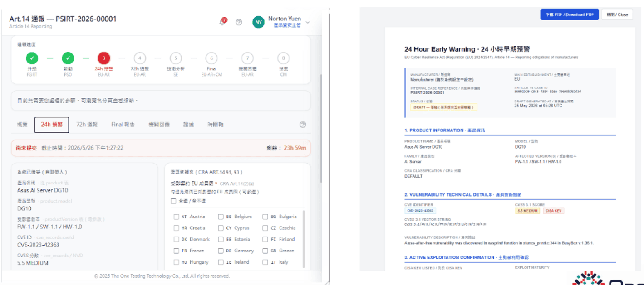Tick the EE Estonia checkbox
The width and height of the screenshot is (644, 285).
[221, 239]
